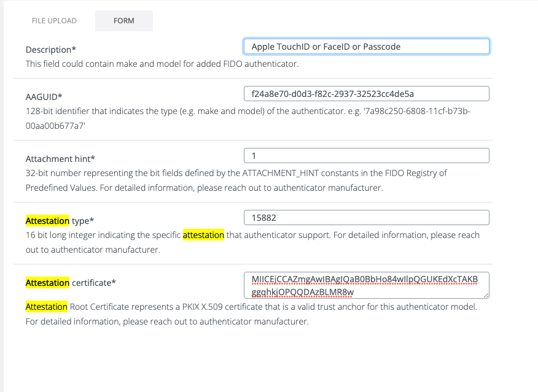This screenshot has width=538, height=392.
Task: Select the FORM tab
Action: 123,21
